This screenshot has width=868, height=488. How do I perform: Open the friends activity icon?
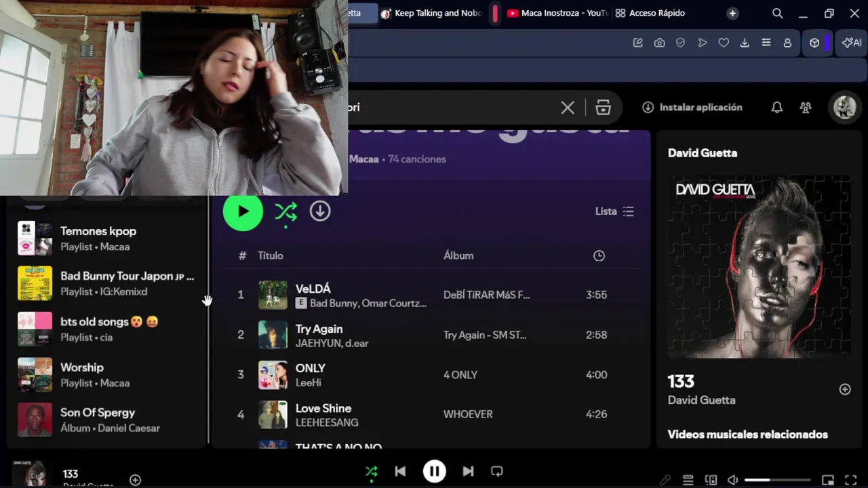pyautogui.click(x=806, y=107)
